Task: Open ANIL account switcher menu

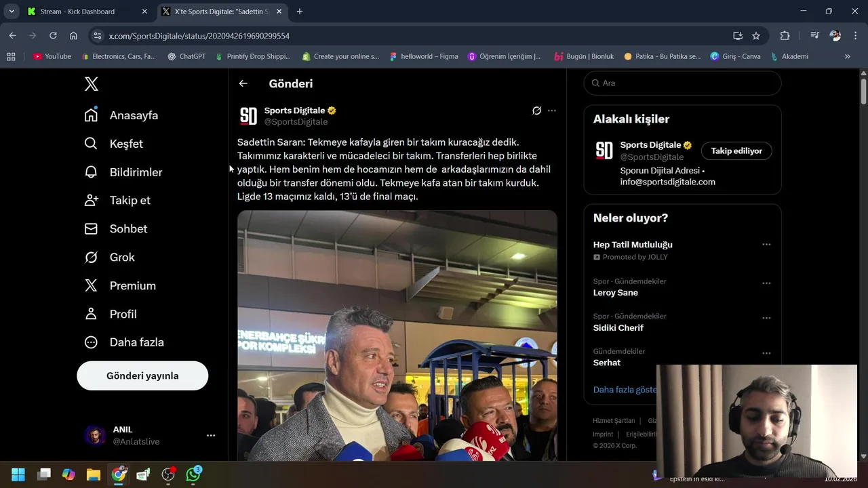Action: tap(149, 435)
